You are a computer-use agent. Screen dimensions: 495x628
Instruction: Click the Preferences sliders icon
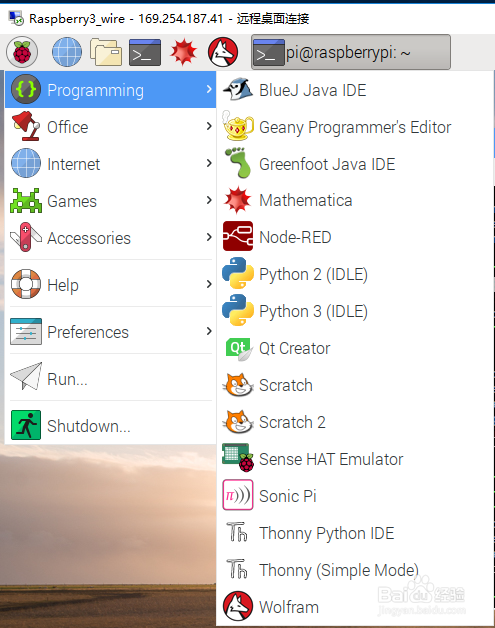[26, 331]
